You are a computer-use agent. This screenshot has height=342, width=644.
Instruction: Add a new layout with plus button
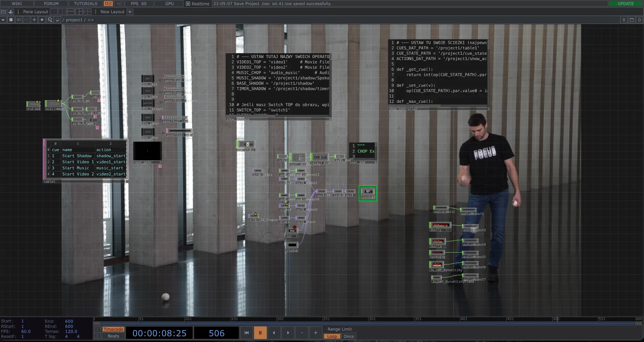coord(130,12)
